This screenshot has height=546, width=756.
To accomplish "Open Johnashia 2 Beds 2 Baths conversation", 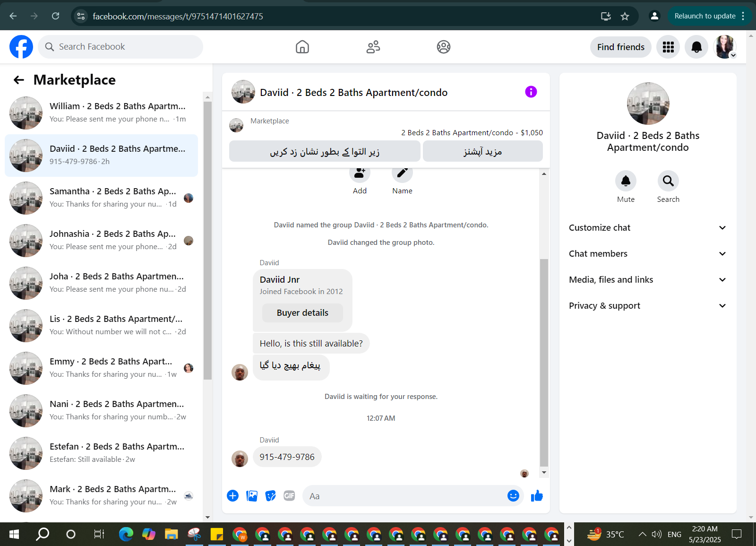I will [102, 241].
